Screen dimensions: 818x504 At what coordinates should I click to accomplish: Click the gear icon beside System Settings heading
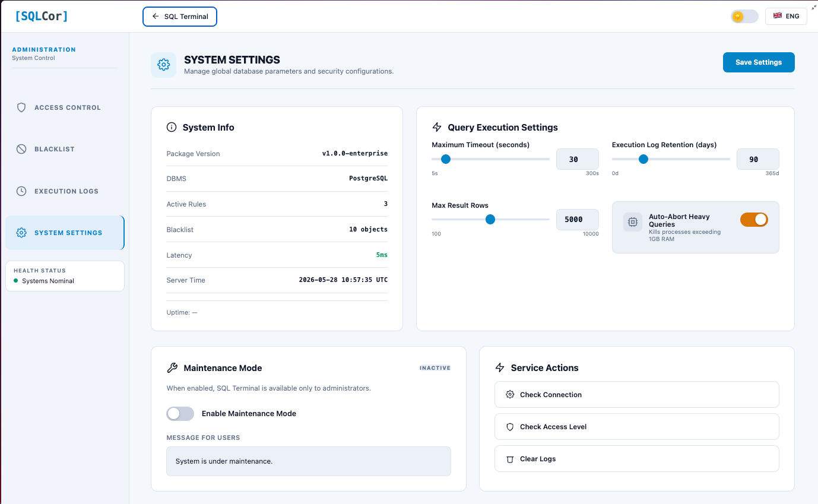[164, 65]
